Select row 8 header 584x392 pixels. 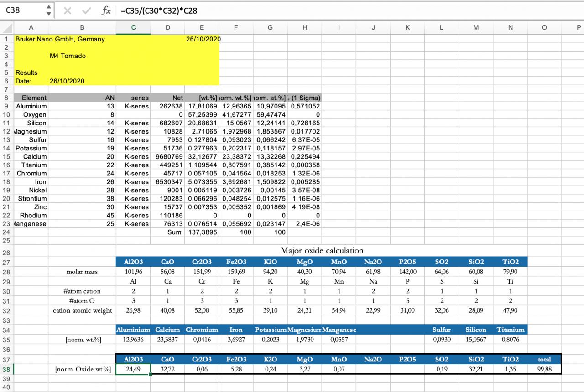(x=7, y=98)
